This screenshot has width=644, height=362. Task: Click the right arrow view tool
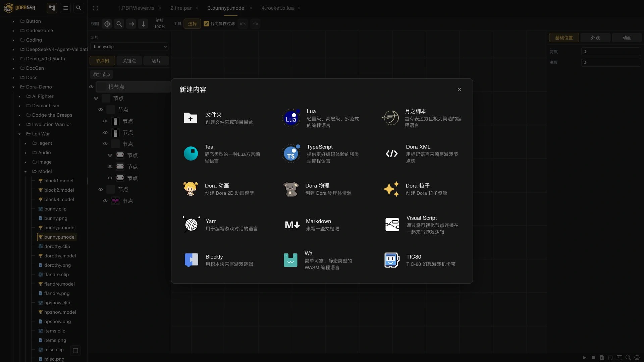131,24
